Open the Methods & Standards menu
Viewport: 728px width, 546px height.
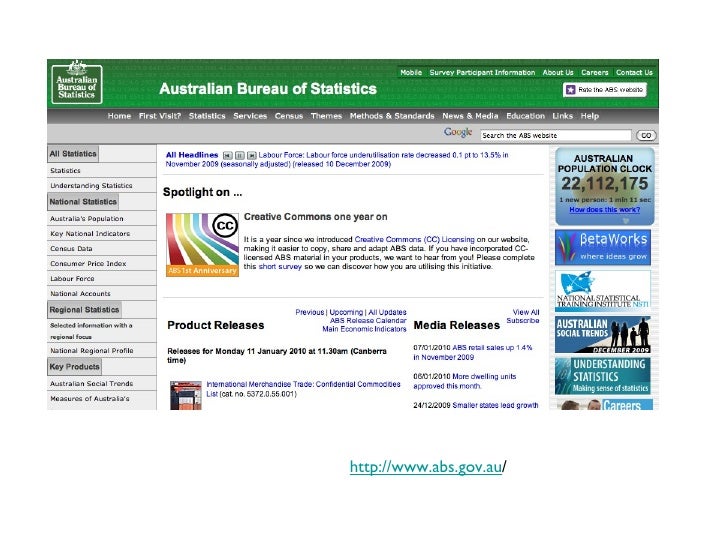[392, 116]
